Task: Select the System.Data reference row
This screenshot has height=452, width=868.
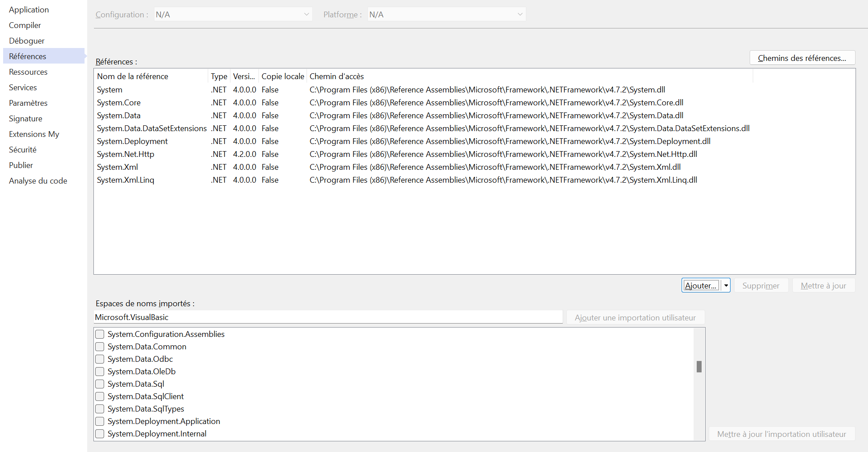Action: pyautogui.click(x=424, y=116)
